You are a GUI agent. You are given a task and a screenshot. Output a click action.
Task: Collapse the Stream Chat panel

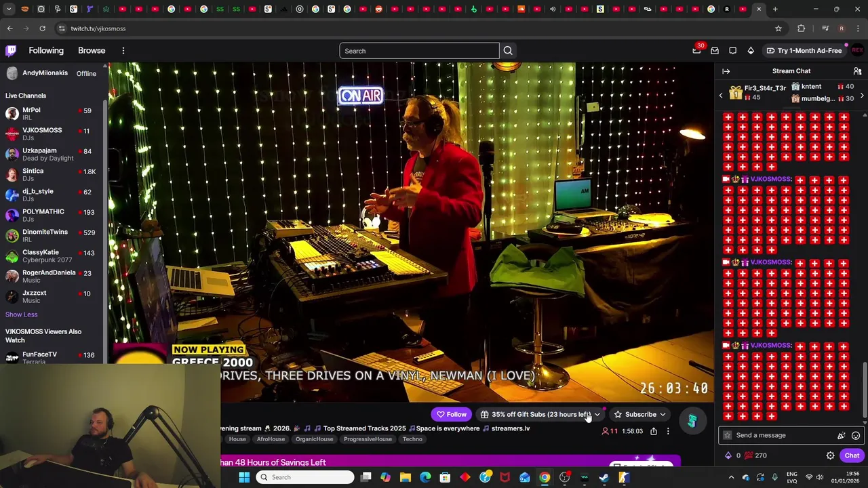(726, 71)
